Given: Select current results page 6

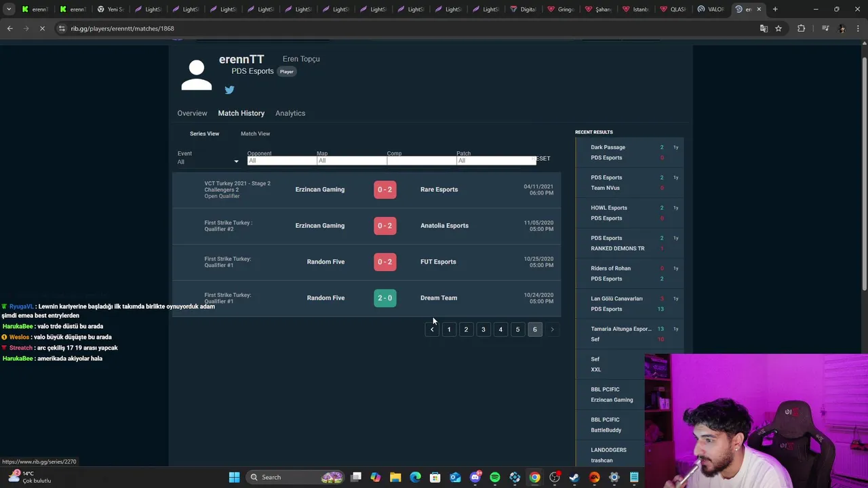Looking at the screenshot, I should tap(535, 329).
